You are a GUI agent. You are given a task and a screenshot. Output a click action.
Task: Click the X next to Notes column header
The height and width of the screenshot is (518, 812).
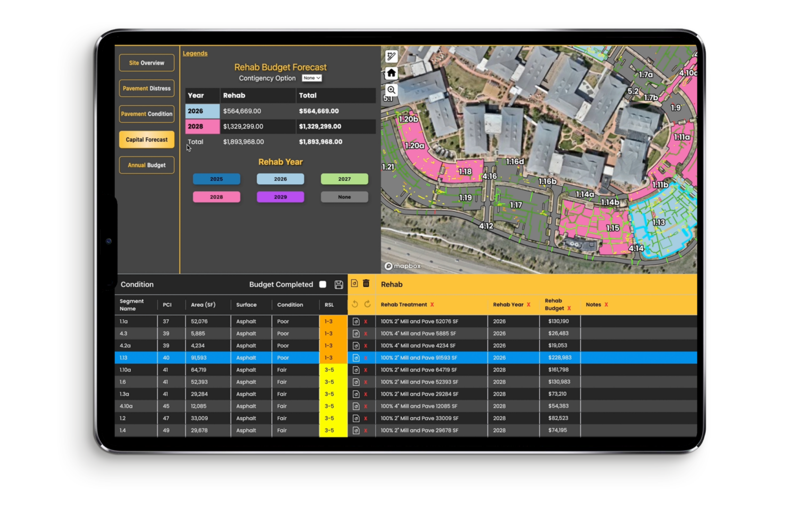click(x=606, y=305)
